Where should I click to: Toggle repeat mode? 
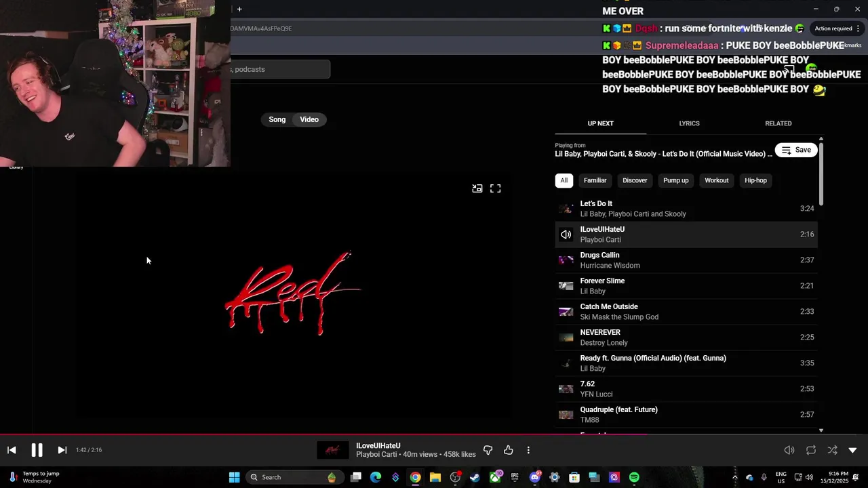point(811,450)
